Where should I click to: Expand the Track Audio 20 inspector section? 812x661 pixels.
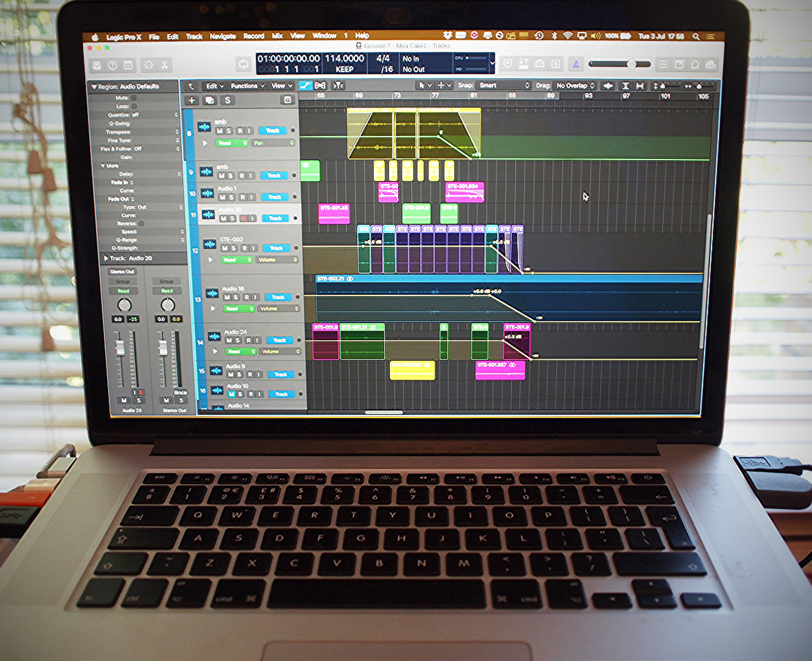coord(106,258)
